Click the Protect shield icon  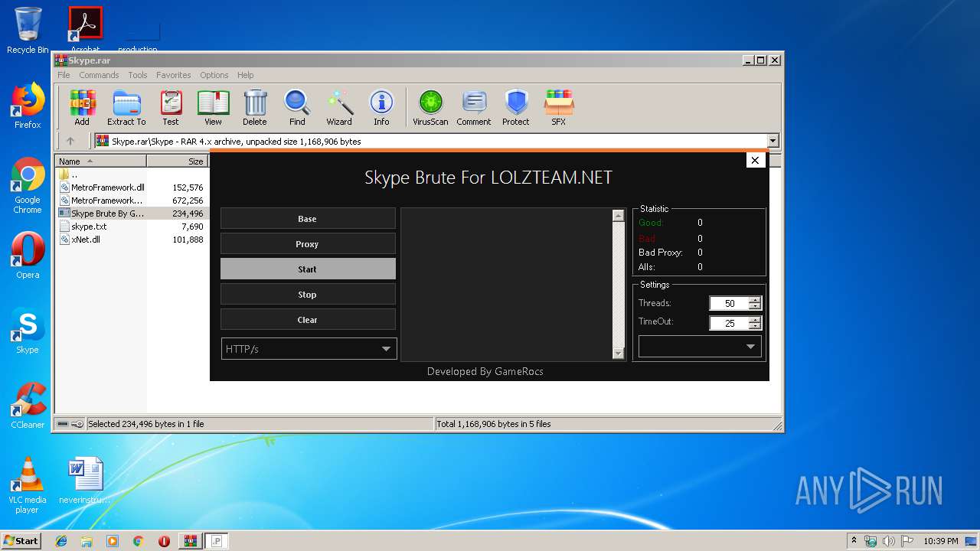click(516, 107)
